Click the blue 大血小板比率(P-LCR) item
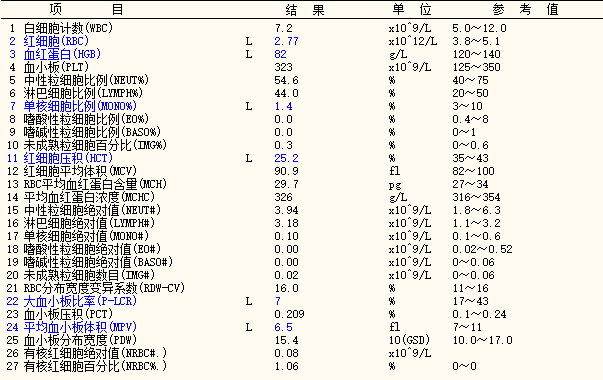Viewport: 603px width, 380px height. click(x=80, y=301)
